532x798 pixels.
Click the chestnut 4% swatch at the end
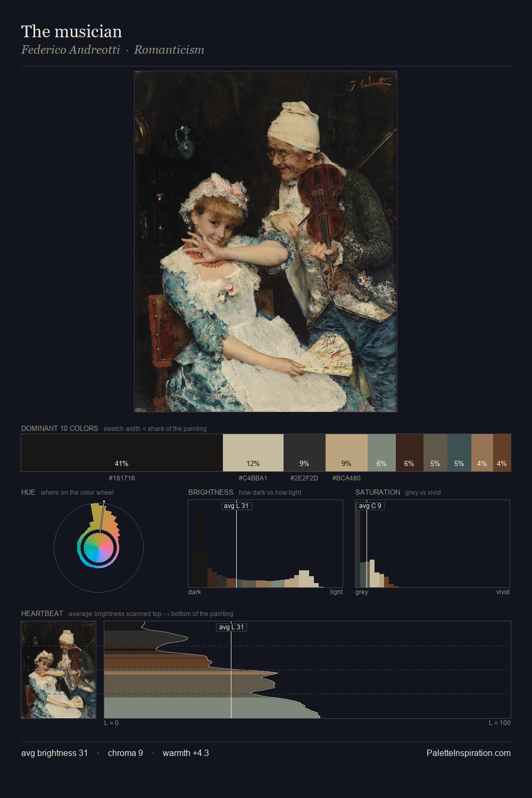tap(502, 453)
